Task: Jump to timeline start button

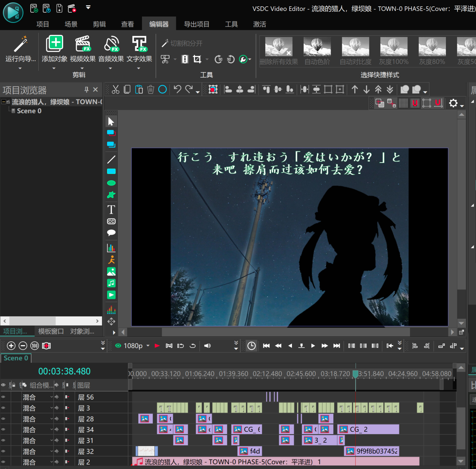Action: (x=266, y=346)
